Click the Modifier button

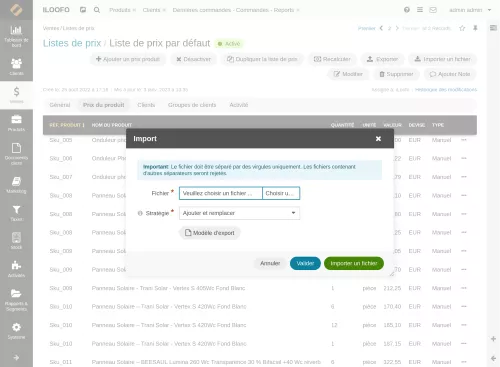[x=348, y=74]
